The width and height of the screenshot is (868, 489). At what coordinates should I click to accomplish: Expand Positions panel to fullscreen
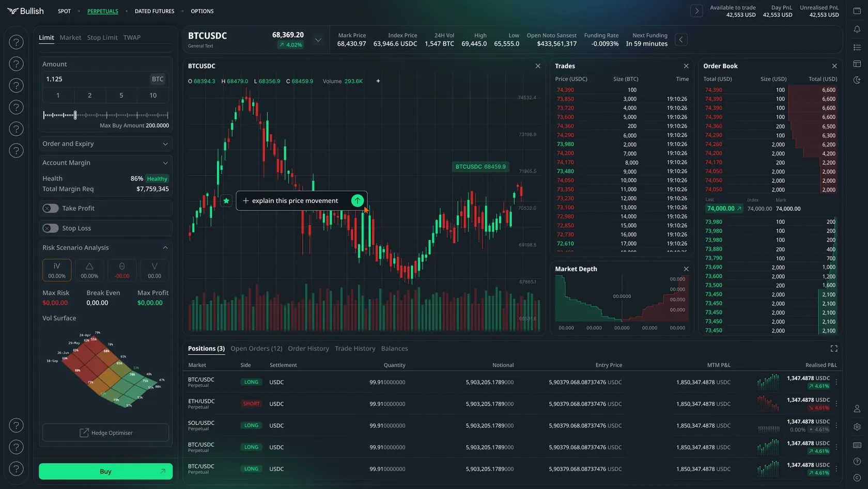pyautogui.click(x=834, y=349)
